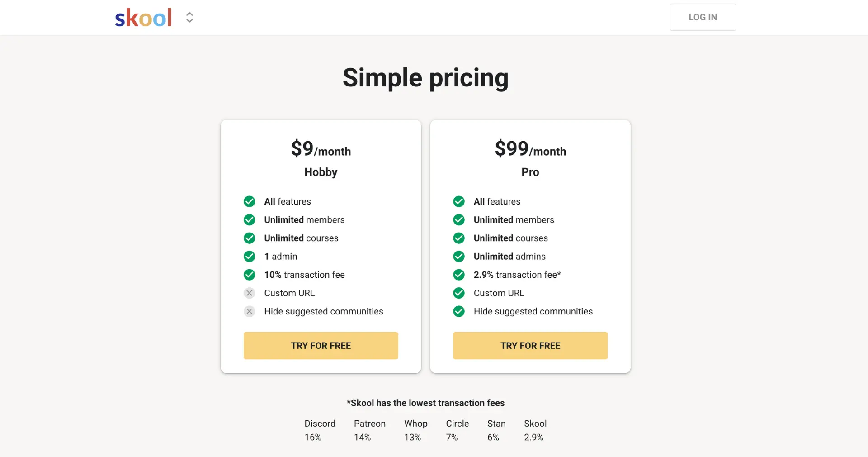Image resolution: width=868 pixels, height=457 pixels.
Task: Click Pro plan TRY FOR FREE button
Action: 530,346
